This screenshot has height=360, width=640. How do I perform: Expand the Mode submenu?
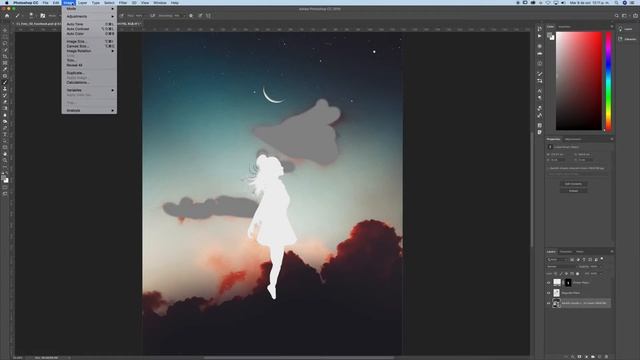tap(89, 9)
